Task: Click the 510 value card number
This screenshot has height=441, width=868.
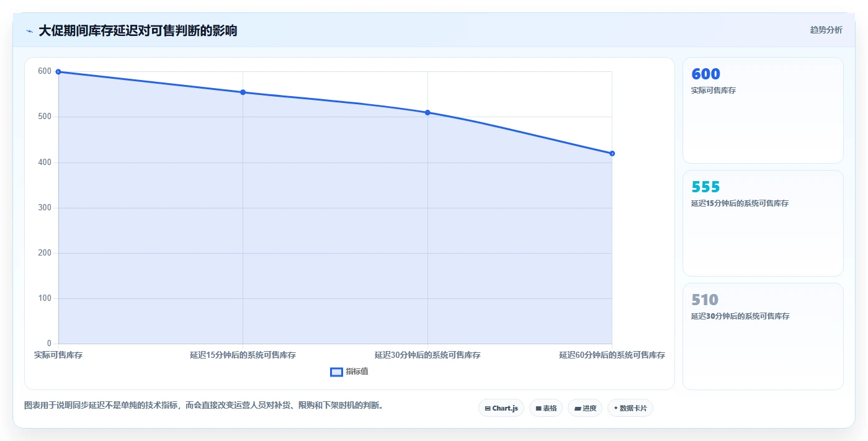Action: [x=705, y=300]
